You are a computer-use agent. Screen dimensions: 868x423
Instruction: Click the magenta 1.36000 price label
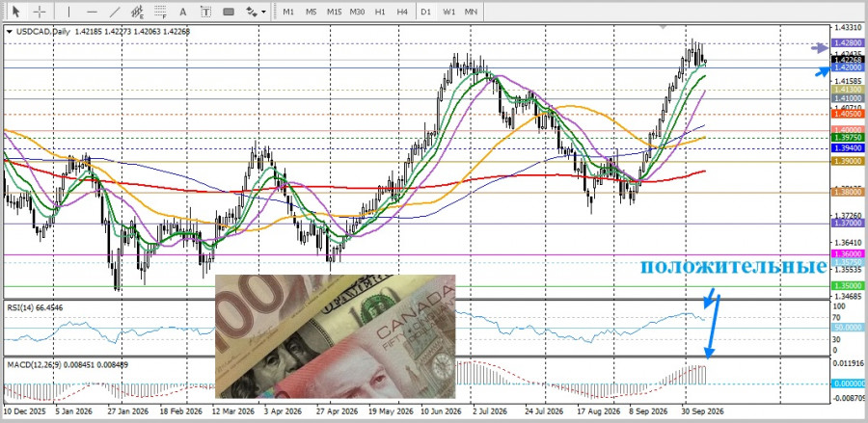point(848,253)
